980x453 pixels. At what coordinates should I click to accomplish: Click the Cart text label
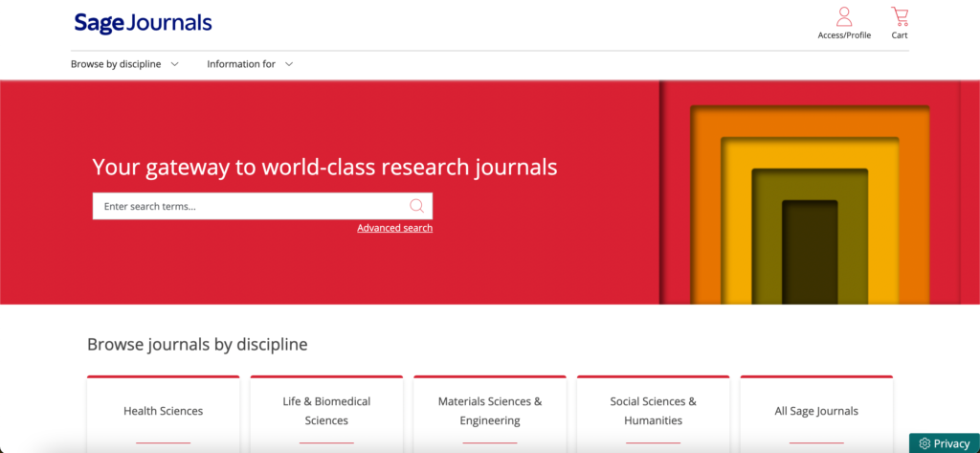(900, 35)
